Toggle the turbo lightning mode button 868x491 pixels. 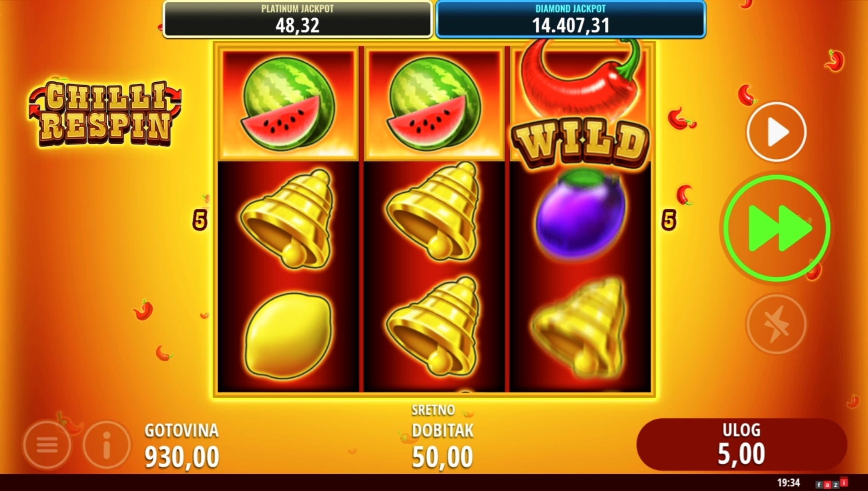(776, 324)
